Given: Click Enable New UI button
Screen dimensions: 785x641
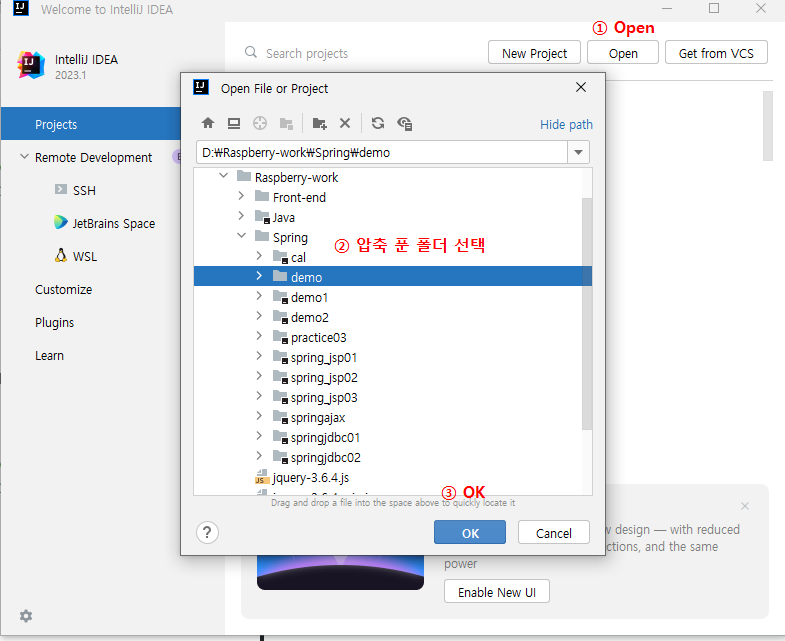Looking at the screenshot, I should pos(497,592).
